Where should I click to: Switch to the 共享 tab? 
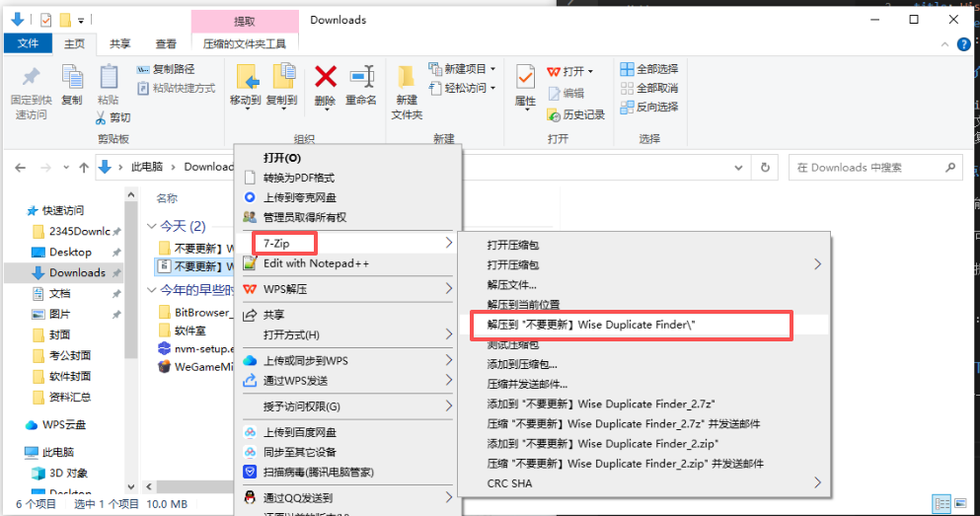pos(120,43)
